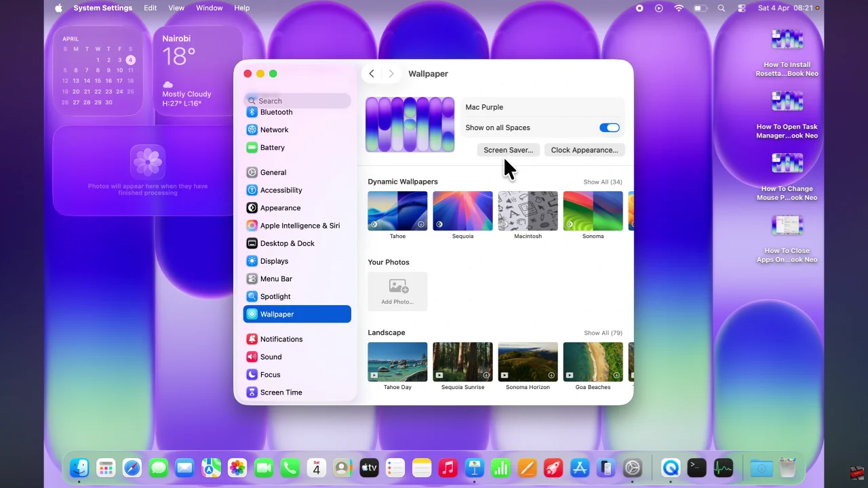Click Add Photo under Your Photos
Viewport: 868px width, 488px height.
(397, 291)
